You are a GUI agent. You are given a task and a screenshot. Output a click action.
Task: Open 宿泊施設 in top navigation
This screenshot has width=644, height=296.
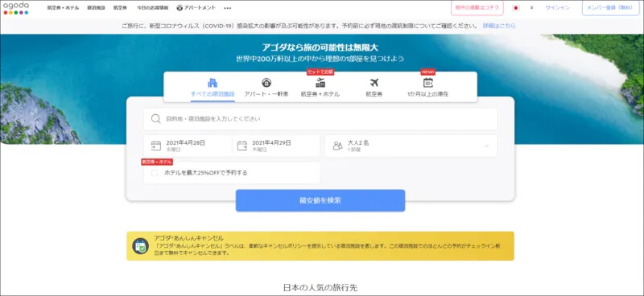pos(96,8)
